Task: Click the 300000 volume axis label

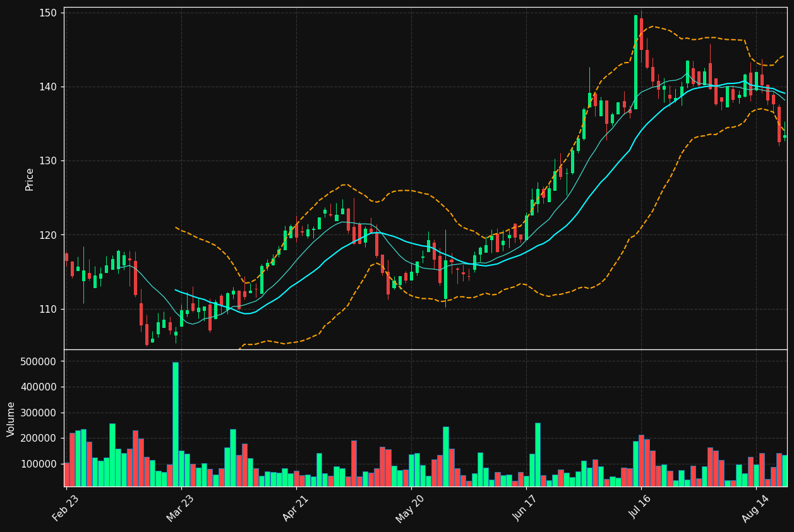Action: coord(39,413)
